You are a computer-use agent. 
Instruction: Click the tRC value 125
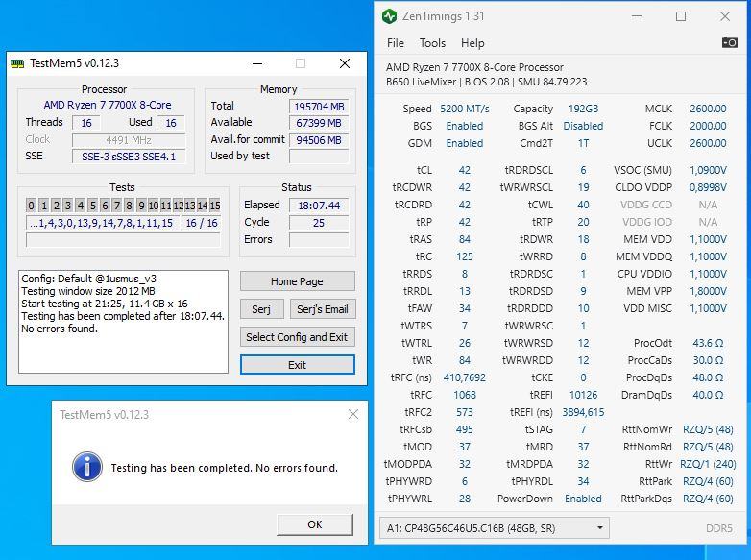[x=465, y=256]
